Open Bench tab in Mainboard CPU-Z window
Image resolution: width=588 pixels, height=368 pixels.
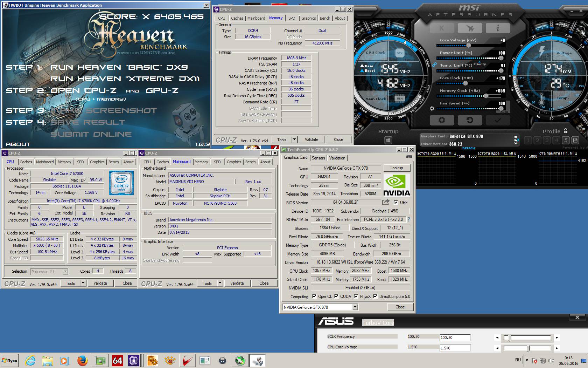pos(250,162)
